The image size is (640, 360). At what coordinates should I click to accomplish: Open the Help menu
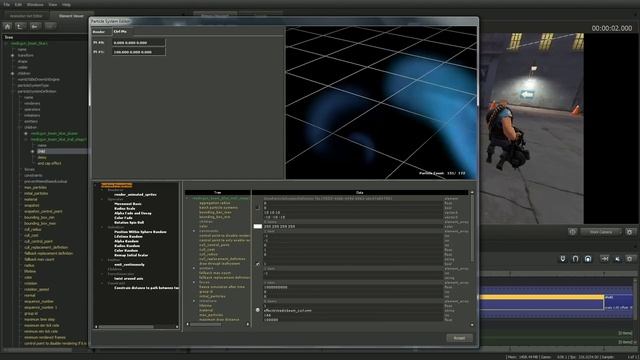point(67,4)
